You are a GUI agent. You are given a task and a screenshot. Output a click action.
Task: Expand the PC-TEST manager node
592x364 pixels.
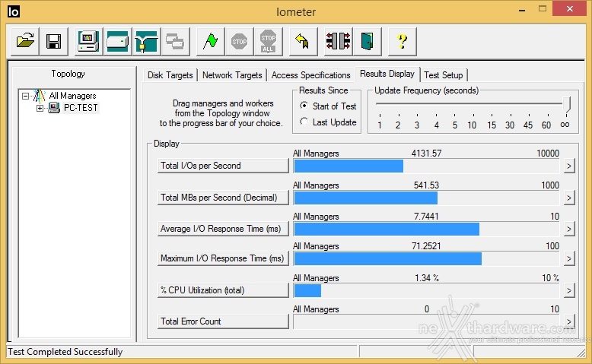[x=40, y=108]
